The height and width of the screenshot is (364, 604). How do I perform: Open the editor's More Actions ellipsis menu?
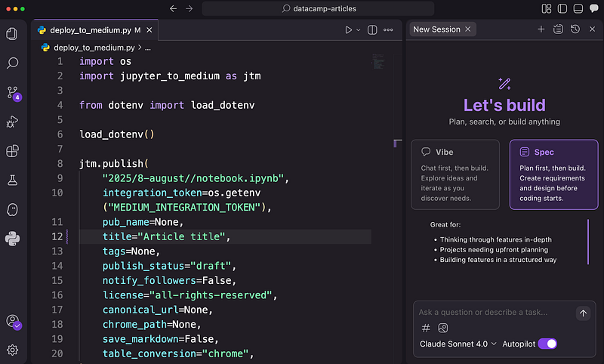(x=389, y=30)
